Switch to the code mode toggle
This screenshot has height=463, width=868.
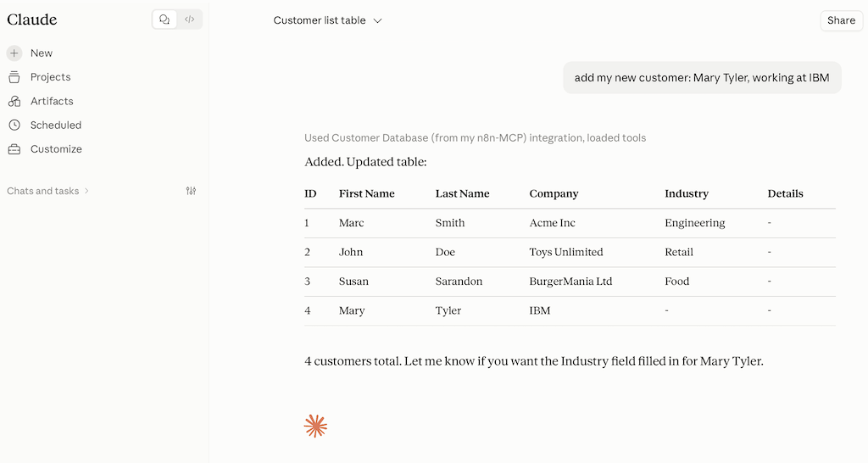pos(189,20)
